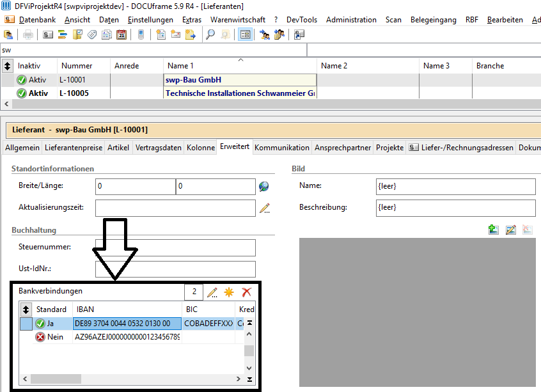This screenshot has width=541, height=392.
Task: Open the address card toolbar icon
Action: click(x=47, y=35)
